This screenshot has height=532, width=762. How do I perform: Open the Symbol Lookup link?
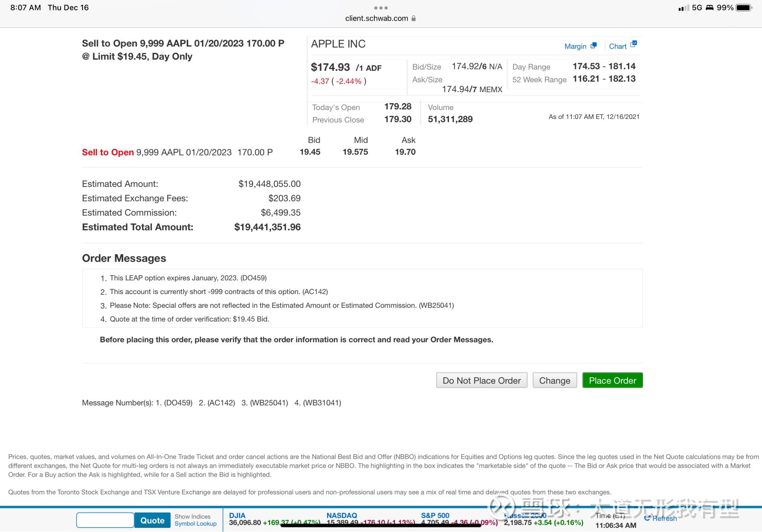(195, 523)
